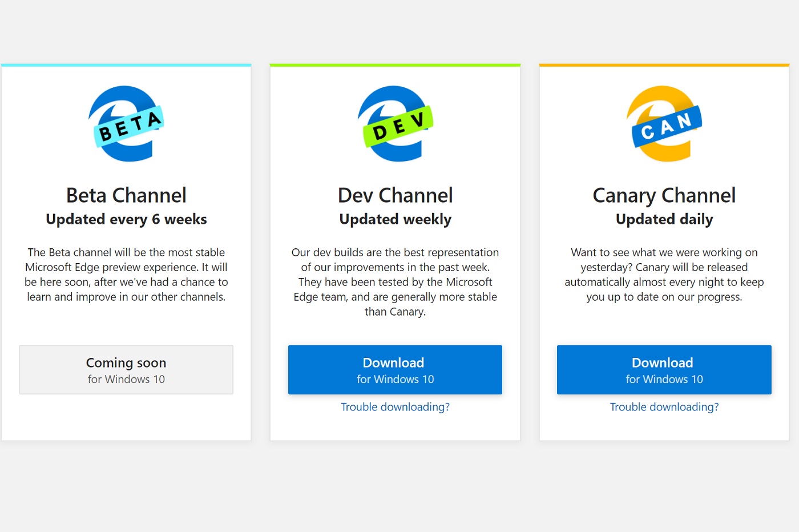Image resolution: width=799 pixels, height=532 pixels.
Task: Click the 'Updated daily' text
Action: tap(664, 219)
